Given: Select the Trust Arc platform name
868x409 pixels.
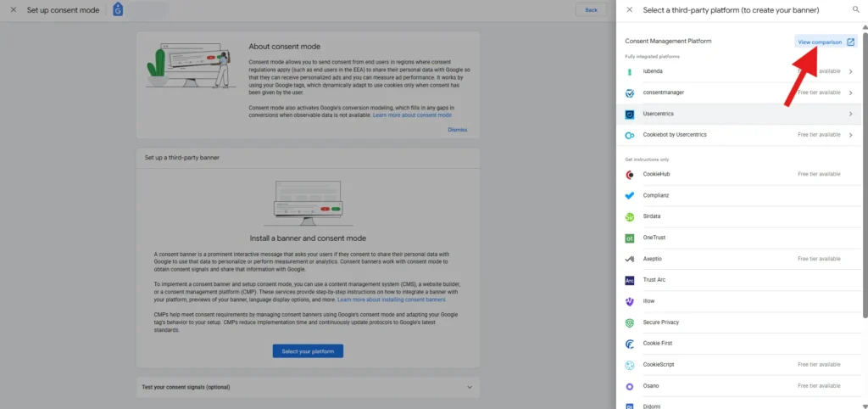Looking at the screenshot, I should [654, 280].
